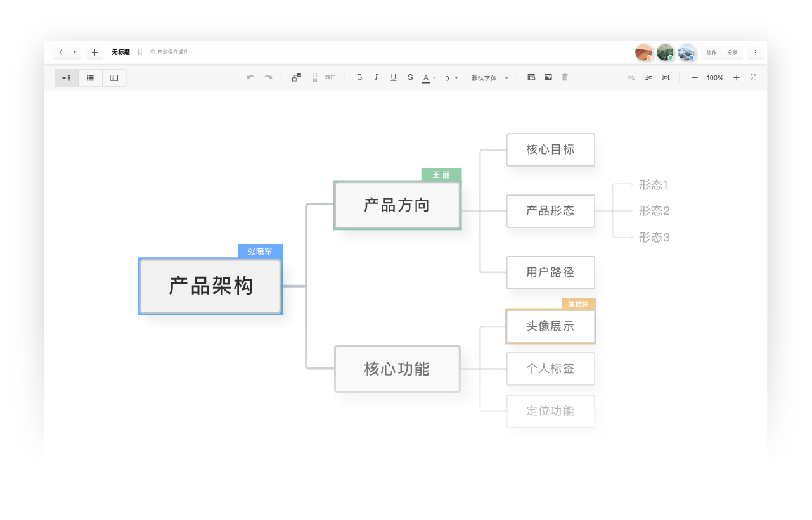812x520 pixels.
Task: Click the strikethrough formatting icon
Action: pos(410,77)
